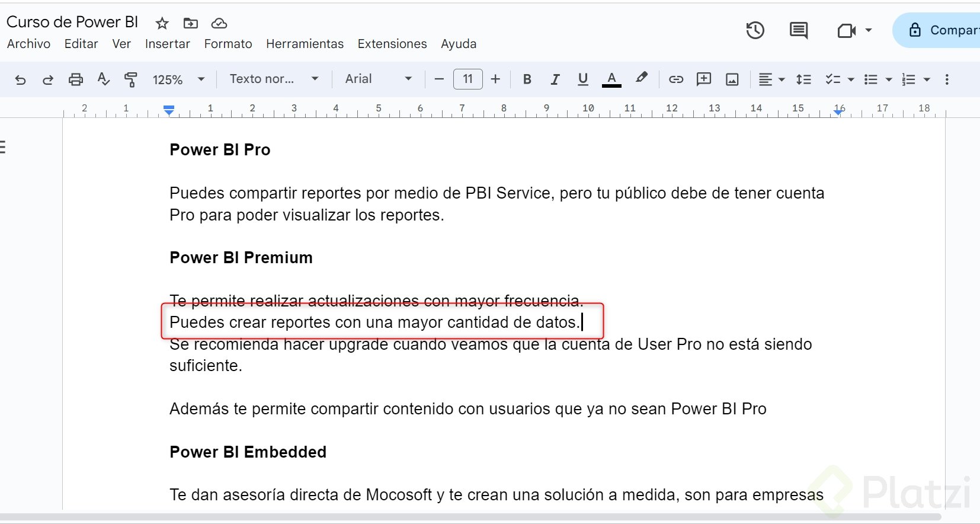The width and height of the screenshot is (980, 524).
Task: Click the Redo arrow icon
Action: coord(48,79)
